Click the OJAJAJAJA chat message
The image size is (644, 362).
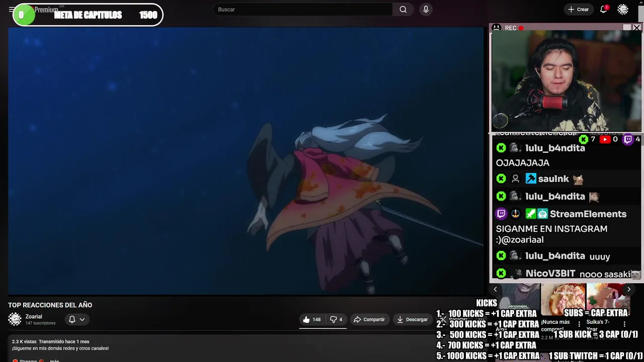coord(522,163)
